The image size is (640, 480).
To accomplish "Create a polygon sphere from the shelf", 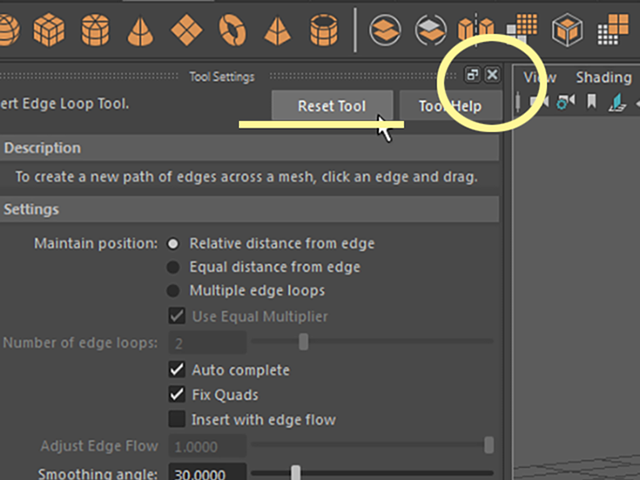I will (x=9, y=30).
